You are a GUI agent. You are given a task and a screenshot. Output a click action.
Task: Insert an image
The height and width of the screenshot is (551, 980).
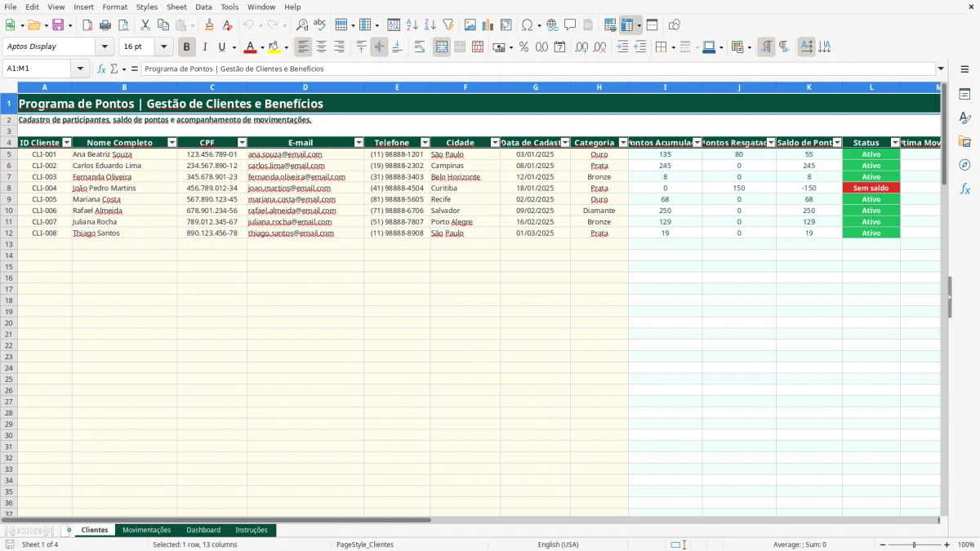pyautogui.click(x=470, y=25)
